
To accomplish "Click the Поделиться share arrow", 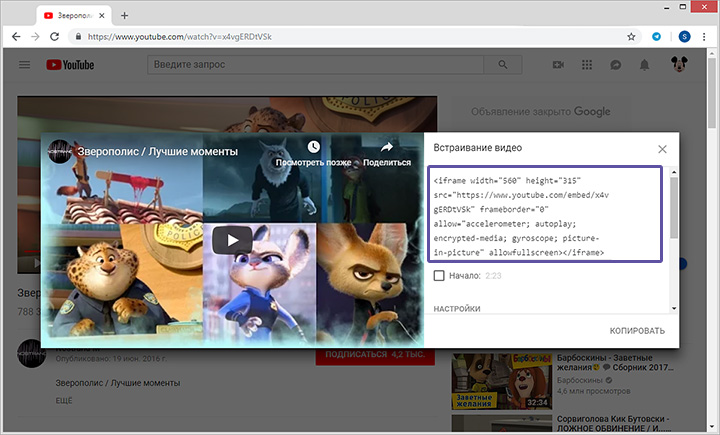I will [387, 147].
